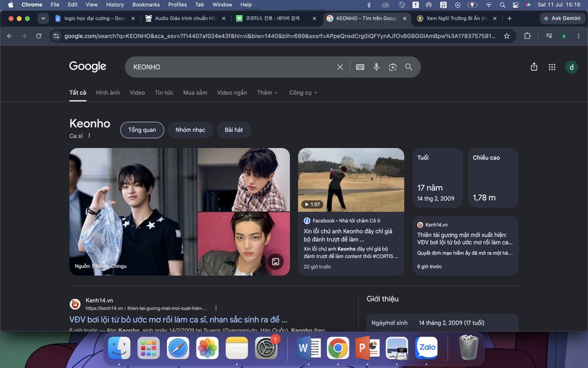This screenshot has height=368, width=588.
Task: Open Launchpad from the dock
Action: coord(148,348)
